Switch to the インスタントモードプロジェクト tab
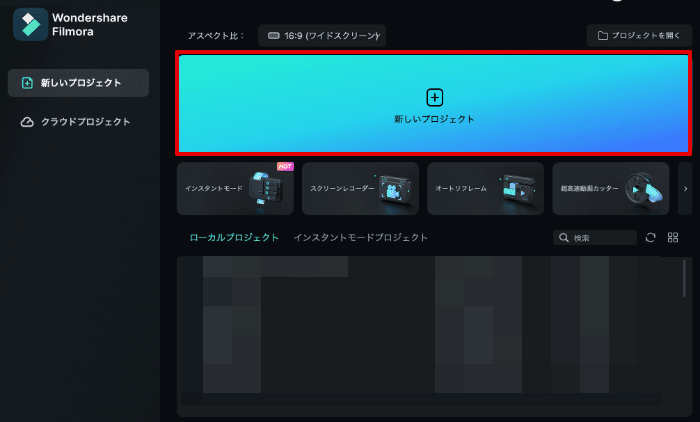This screenshot has height=422, width=700. pyautogui.click(x=360, y=238)
